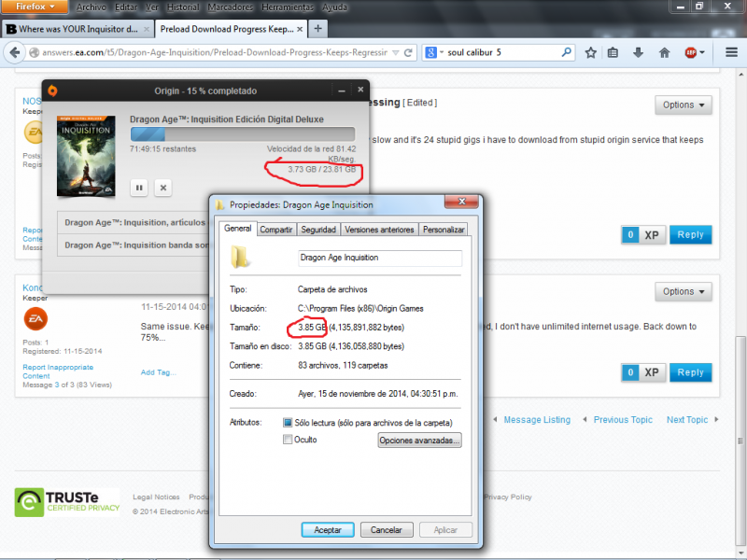Open the Ayuda menu
The image size is (747, 560).
point(334,7)
